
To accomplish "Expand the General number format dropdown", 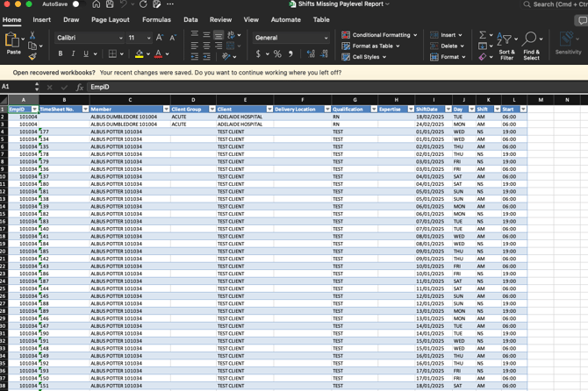I will click(326, 38).
